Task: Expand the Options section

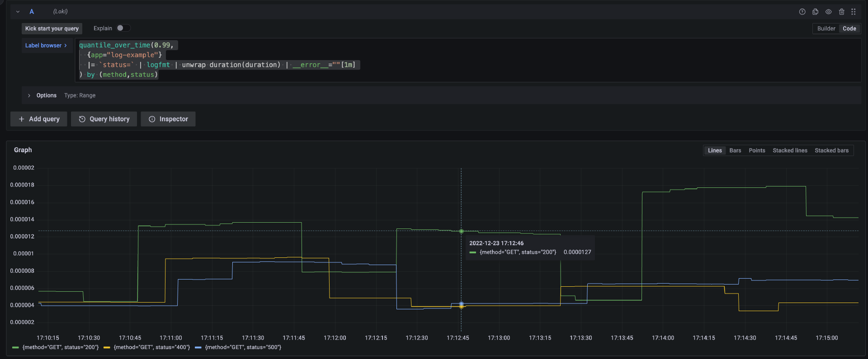Action: 29,95
